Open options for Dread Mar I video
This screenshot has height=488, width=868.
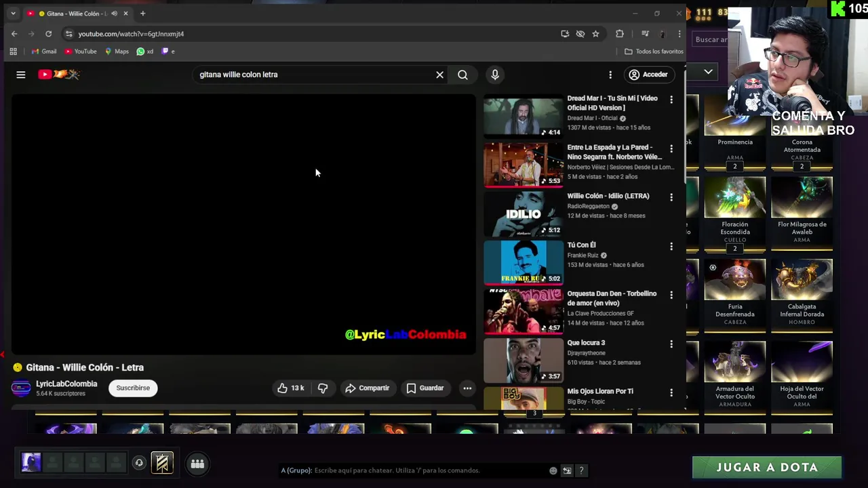(671, 100)
